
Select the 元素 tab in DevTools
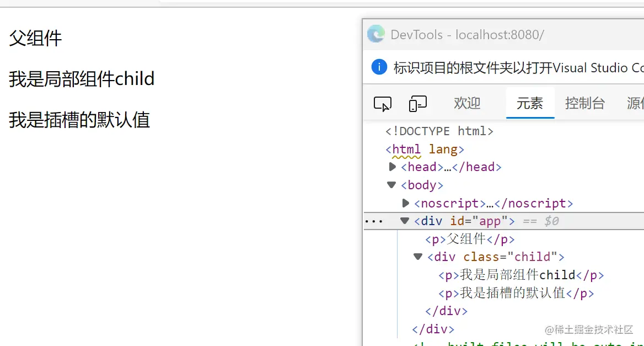tap(530, 103)
